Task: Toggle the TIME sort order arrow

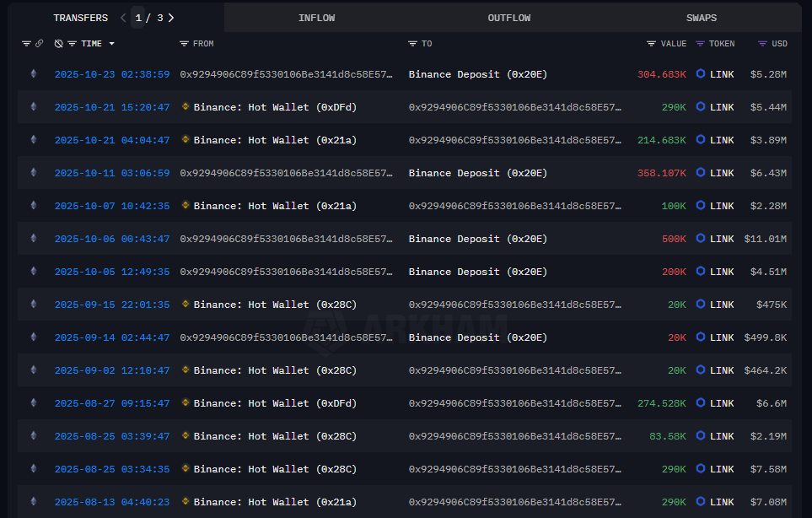Action: 112,44
